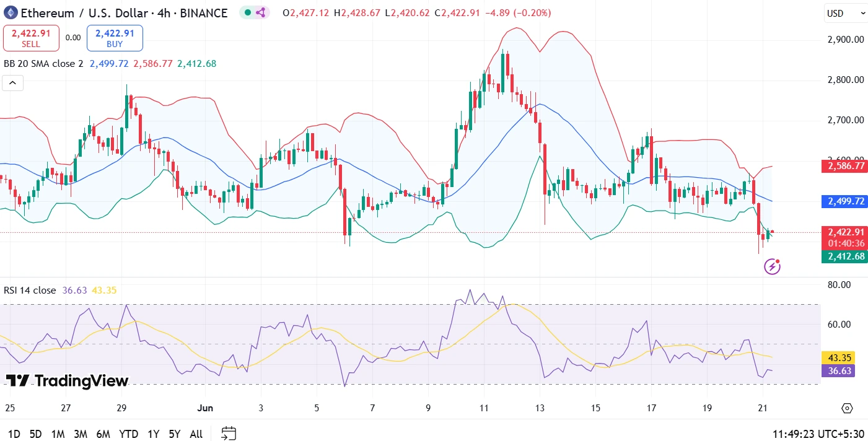The width and height of the screenshot is (868, 441).
Task: Click the BB 20 SMA indicator legend
Action: [x=43, y=63]
